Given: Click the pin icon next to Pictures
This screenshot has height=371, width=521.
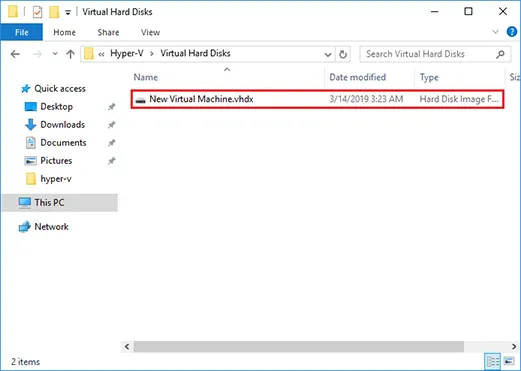Looking at the screenshot, I should [112, 161].
